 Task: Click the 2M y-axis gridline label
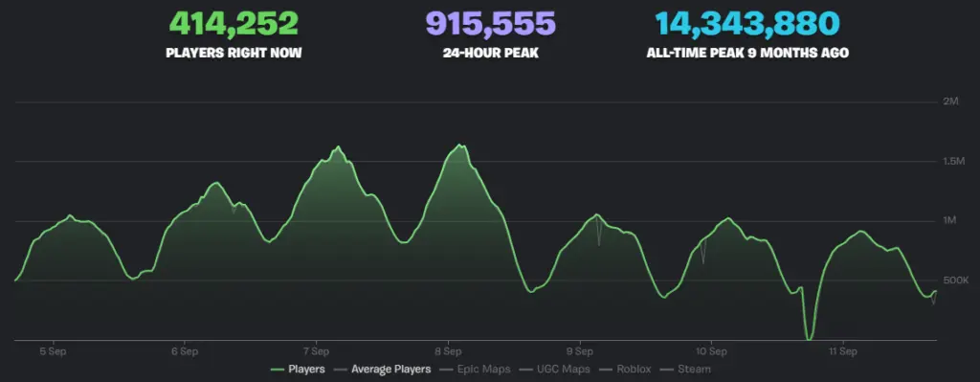click(x=950, y=101)
